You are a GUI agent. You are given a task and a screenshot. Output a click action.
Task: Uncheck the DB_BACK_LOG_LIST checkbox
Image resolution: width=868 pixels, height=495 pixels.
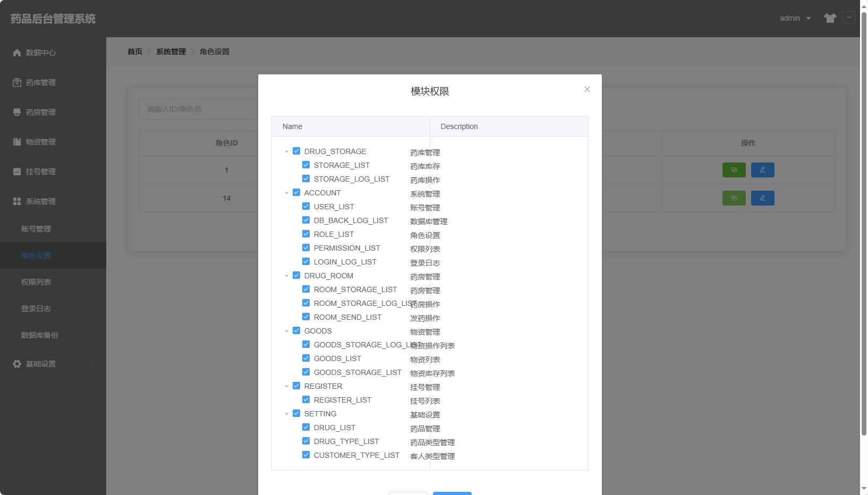(306, 220)
